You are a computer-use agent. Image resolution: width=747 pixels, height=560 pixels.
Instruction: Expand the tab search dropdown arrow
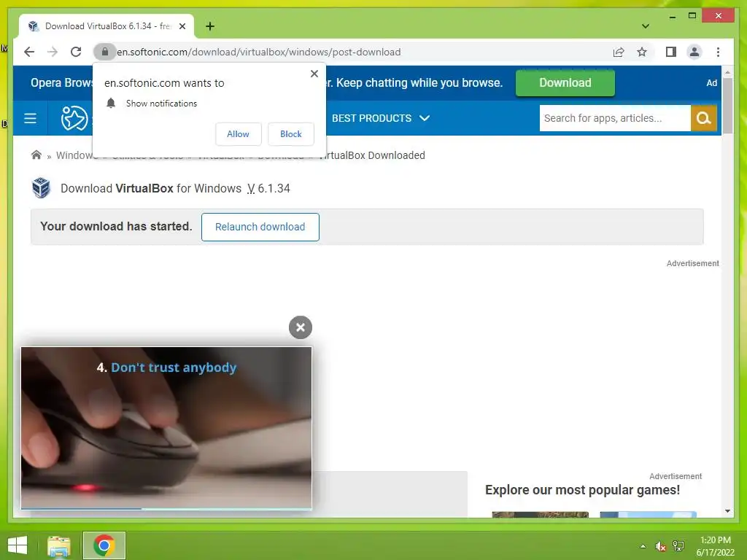[x=646, y=26]
